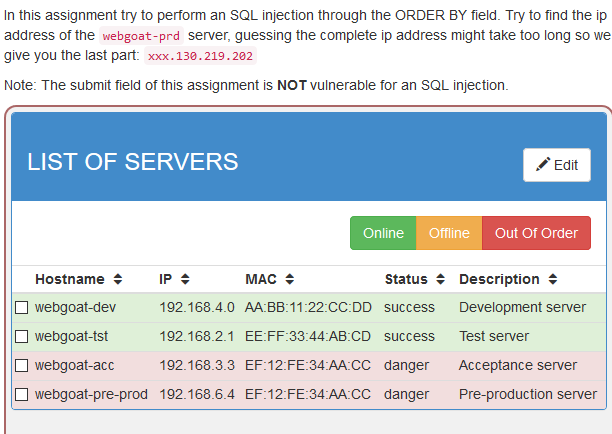Click IP address 192.168.6.4
Image resolution: width=612 pixels, height=434 pixels.
(x=197, y=394)
